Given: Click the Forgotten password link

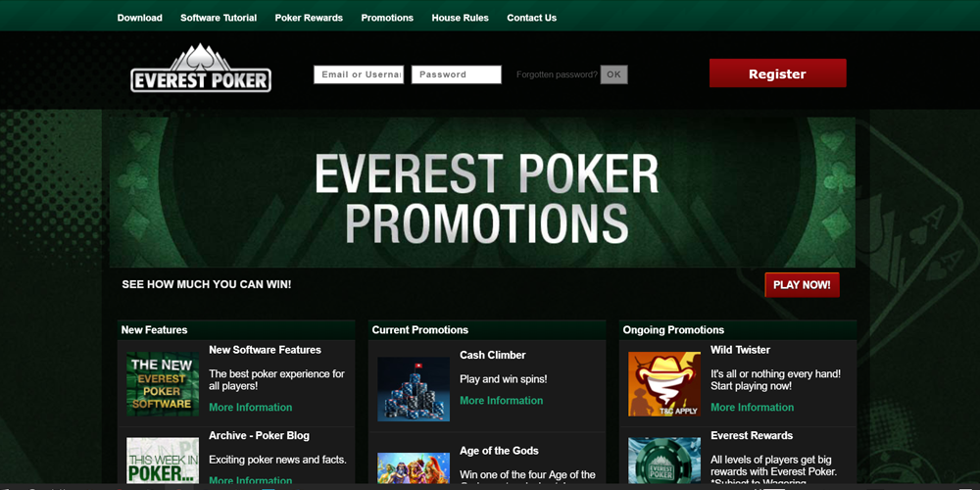Looking at the screenshot, I should click(x=557, y=74).
